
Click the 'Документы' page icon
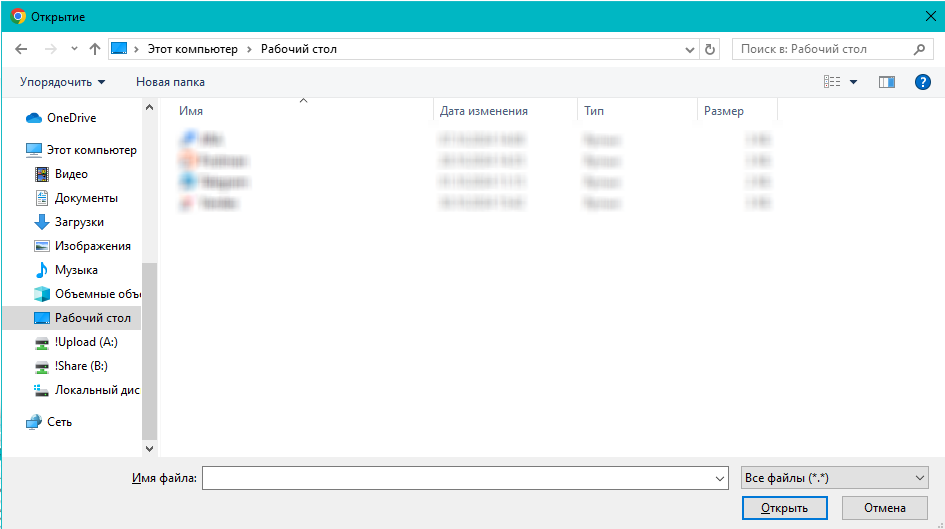pyautogui.click(x=42, y=198)
